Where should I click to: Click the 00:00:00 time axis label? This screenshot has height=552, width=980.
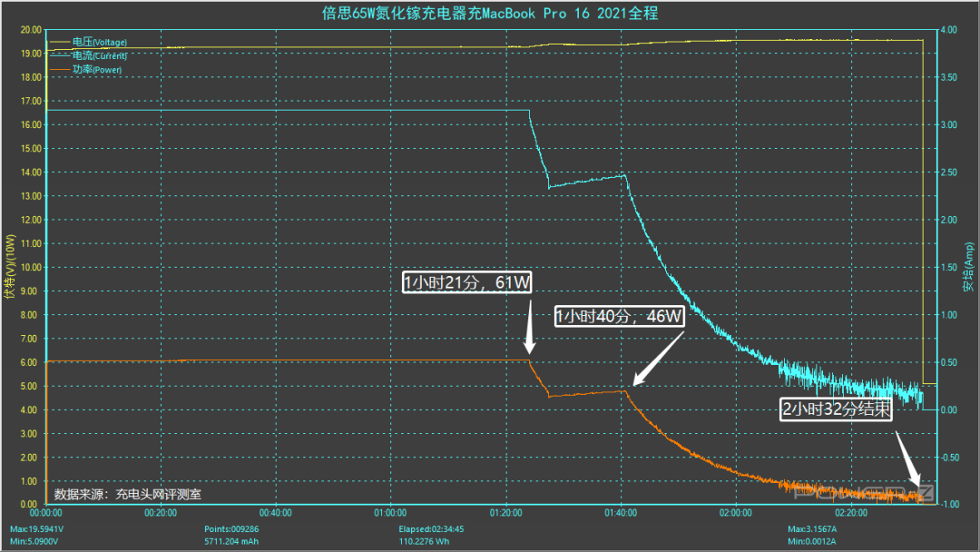coord(46,513)
